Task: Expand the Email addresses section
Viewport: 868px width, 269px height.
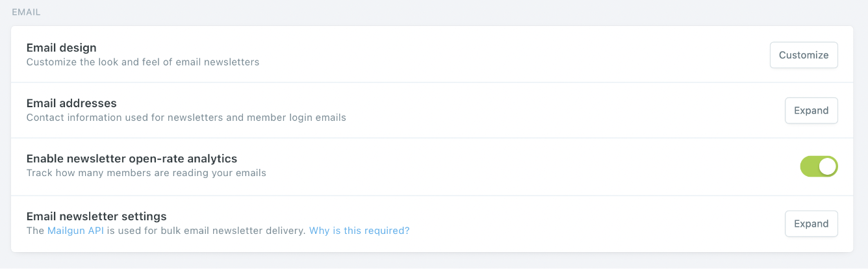Action: tap(811, 110)
